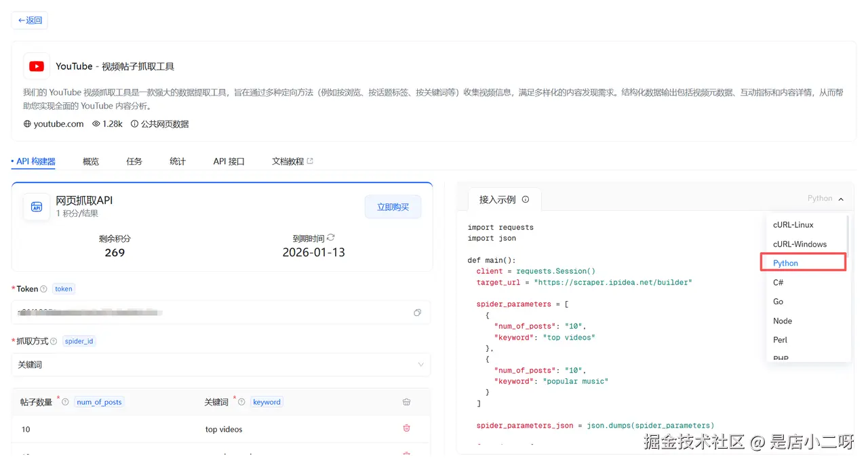Click the help icon beside 关键词 column header
Viewport: 868px width, 465px height.
241,402
